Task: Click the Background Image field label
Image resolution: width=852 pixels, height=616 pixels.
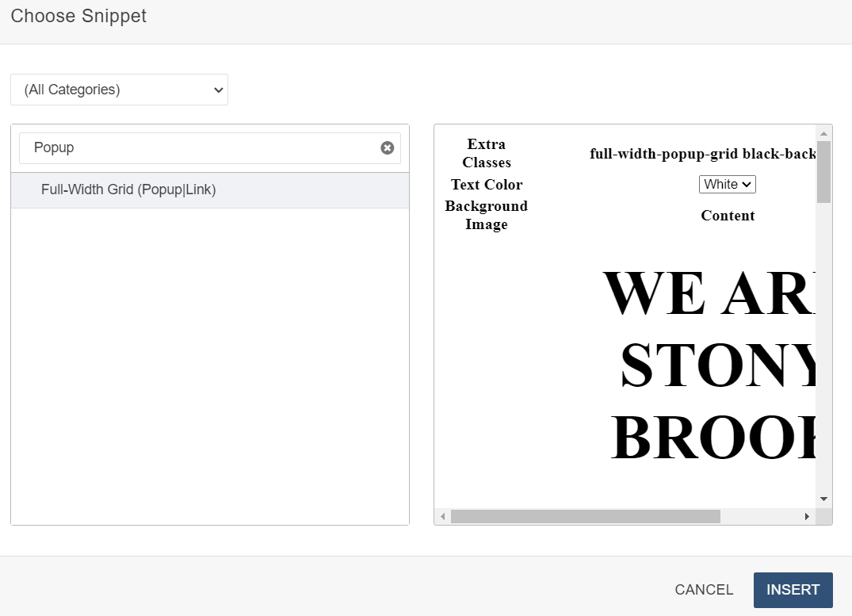Action: click(486, 215)
